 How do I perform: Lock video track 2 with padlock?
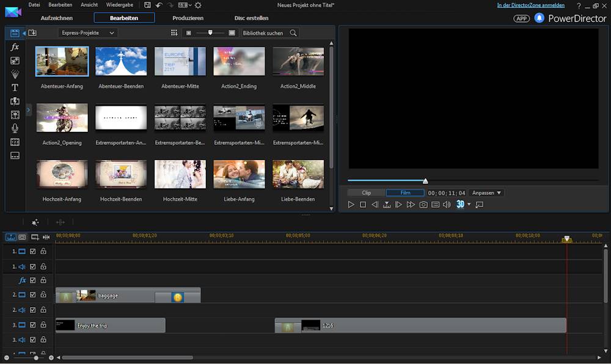click(43, 295)
